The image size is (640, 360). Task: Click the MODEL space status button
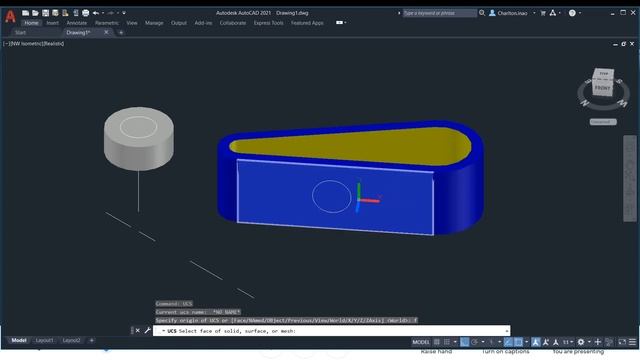pos(421,342)
